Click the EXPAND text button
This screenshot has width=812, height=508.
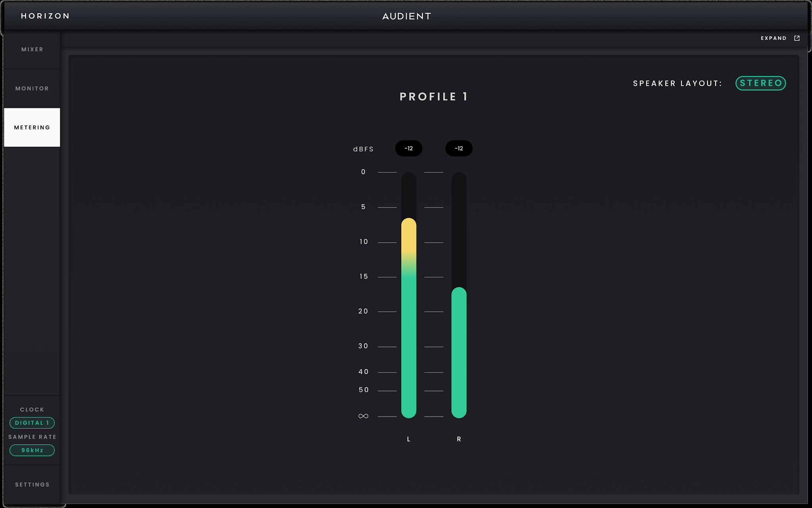pyautogui.click(x=774, y=38)
